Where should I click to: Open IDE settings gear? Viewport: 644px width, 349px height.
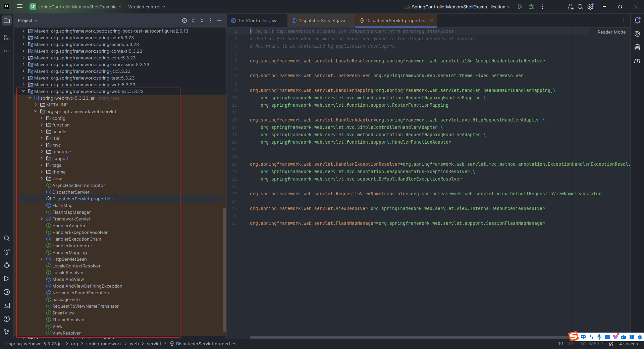coord(591,7)
